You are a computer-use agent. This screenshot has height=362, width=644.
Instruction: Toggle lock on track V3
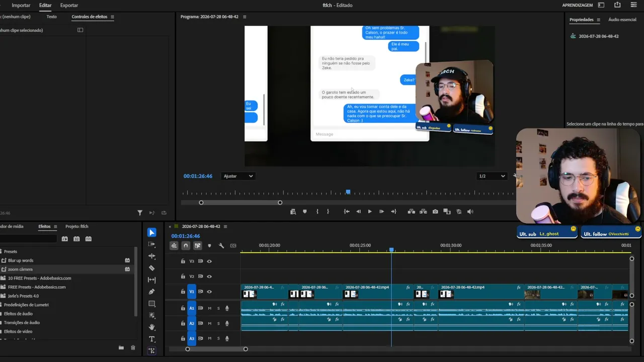coord(183,261)
